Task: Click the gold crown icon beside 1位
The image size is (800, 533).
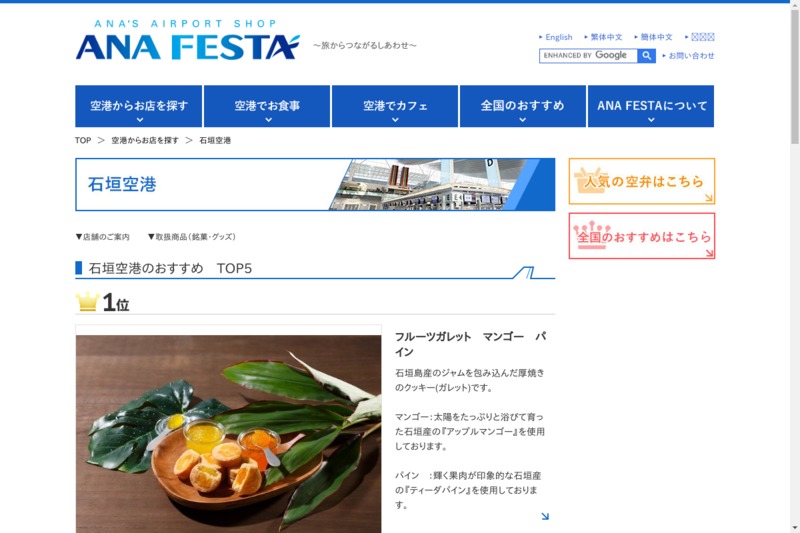Action: tap(87, 301)
